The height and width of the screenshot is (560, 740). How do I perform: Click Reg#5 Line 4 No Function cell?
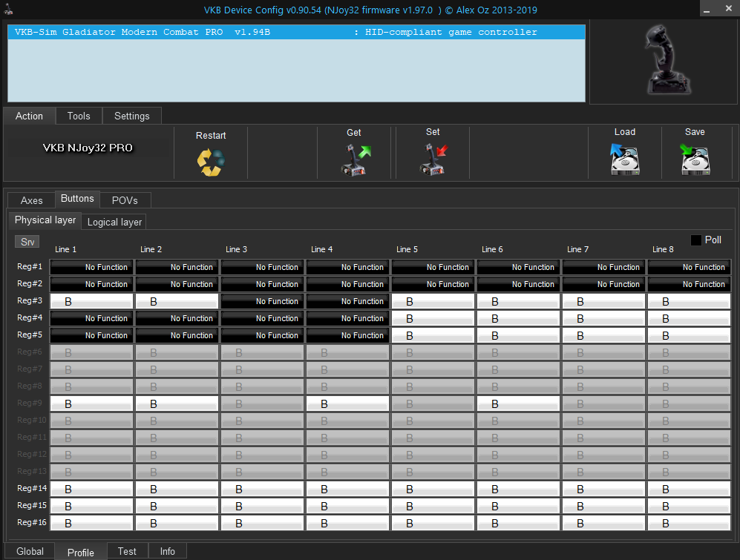(348, 335)
